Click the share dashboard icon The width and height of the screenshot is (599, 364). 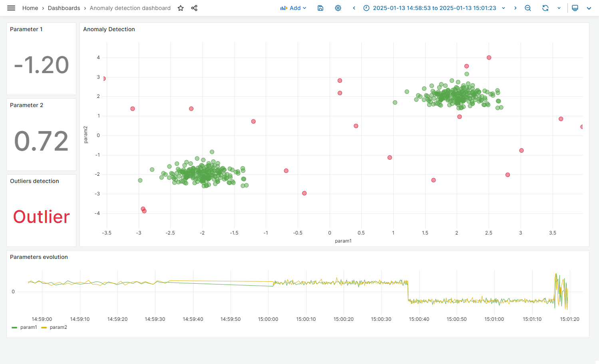click(194, 8)
